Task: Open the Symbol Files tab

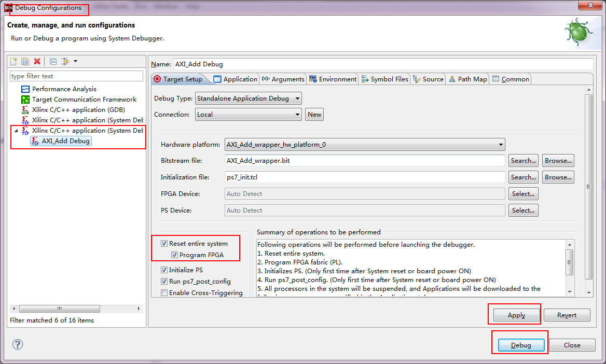Action: pyautogui.click(x=384, y=79)
